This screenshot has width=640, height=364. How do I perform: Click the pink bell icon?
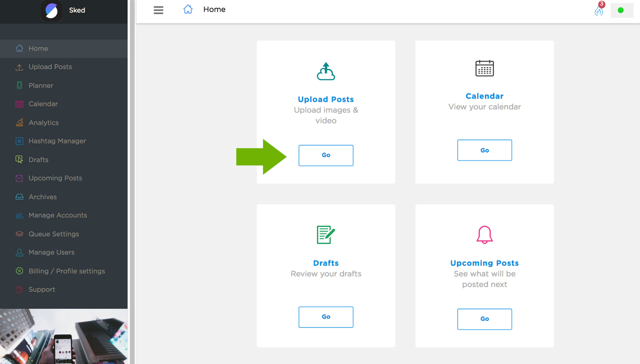(x=485, y=235)
